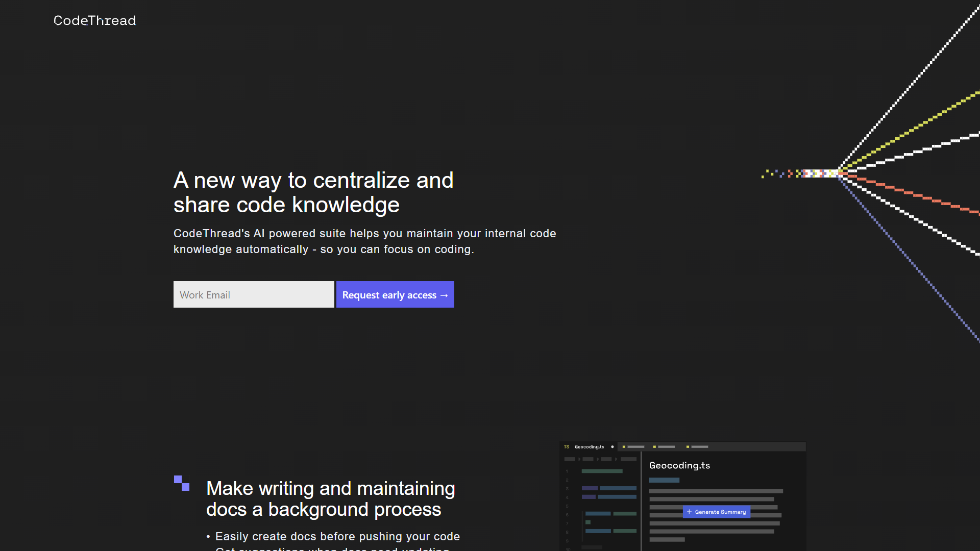Viewport: 980px width, 551px height.
Task: Open the last editor tab
Action: (697, 447)
